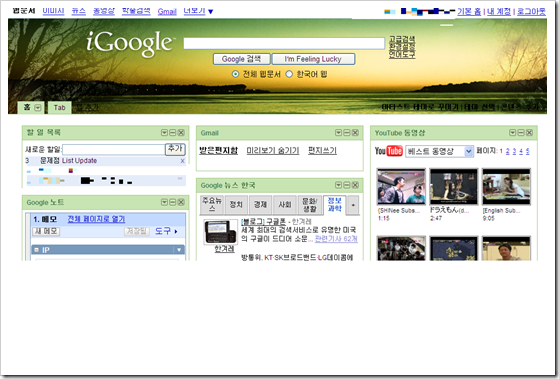Close the Gmail gadget
This screenshot has width=559, height=379.
tap(355, 133)
